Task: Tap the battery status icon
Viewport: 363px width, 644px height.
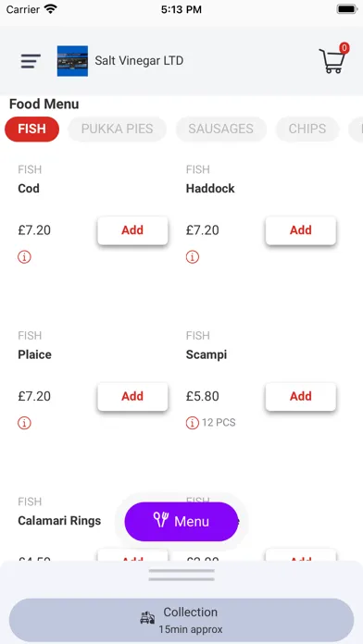Action: 347,9
